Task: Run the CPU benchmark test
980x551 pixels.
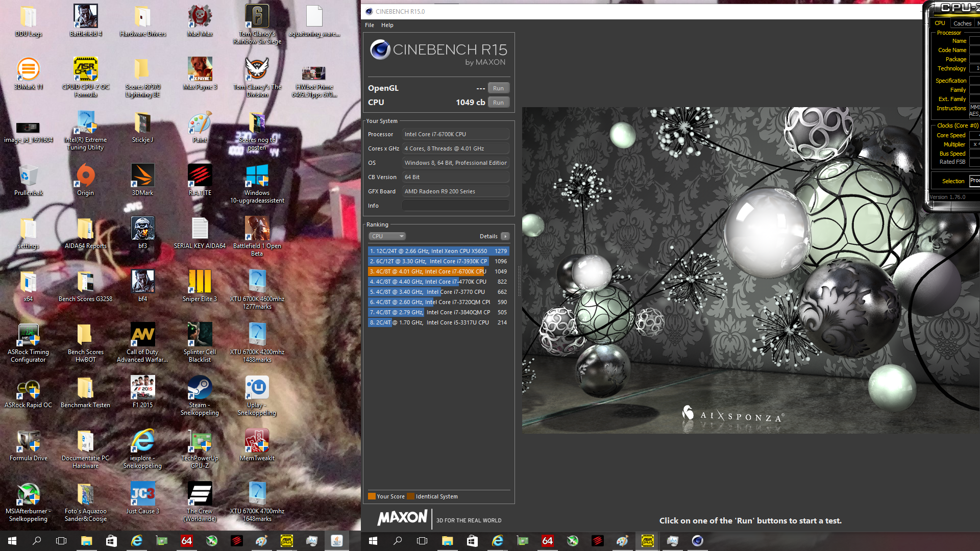Action: [x=498, y=103]
